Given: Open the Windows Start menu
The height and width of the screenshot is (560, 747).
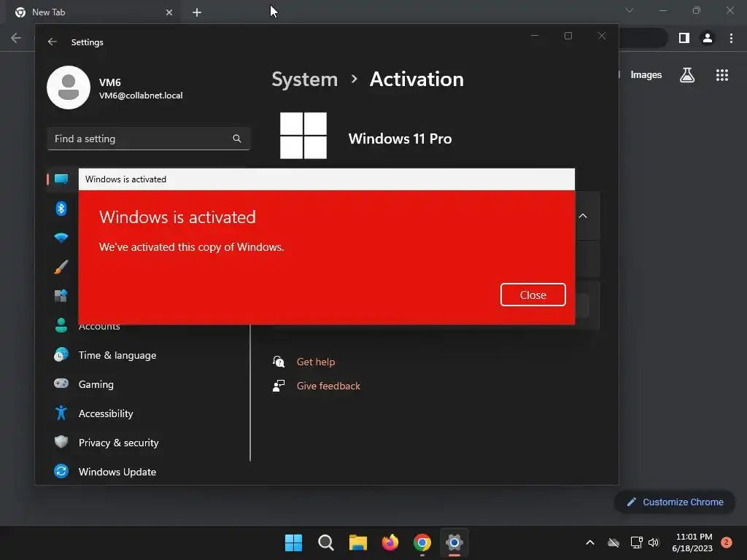Looking at the screenshot, I should (293, 542).
